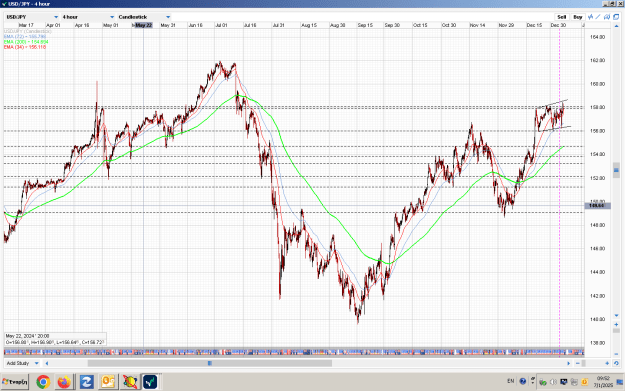This screenshot has height=391, width=625.
Task: Switch to the trading platform taskbar icon
Action: click(150, 382)
